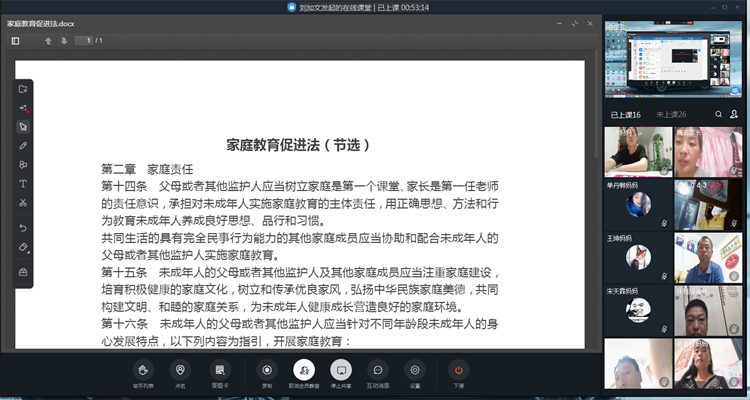The width and height of the screenshot is (750, 400).
Task: Choose the text annotation tool
Action: (23, 184)
